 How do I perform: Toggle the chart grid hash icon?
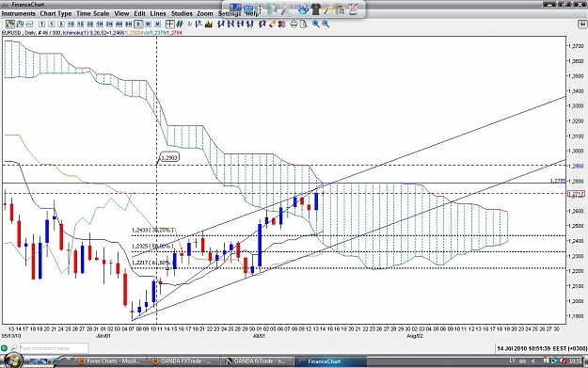(180, 24)
